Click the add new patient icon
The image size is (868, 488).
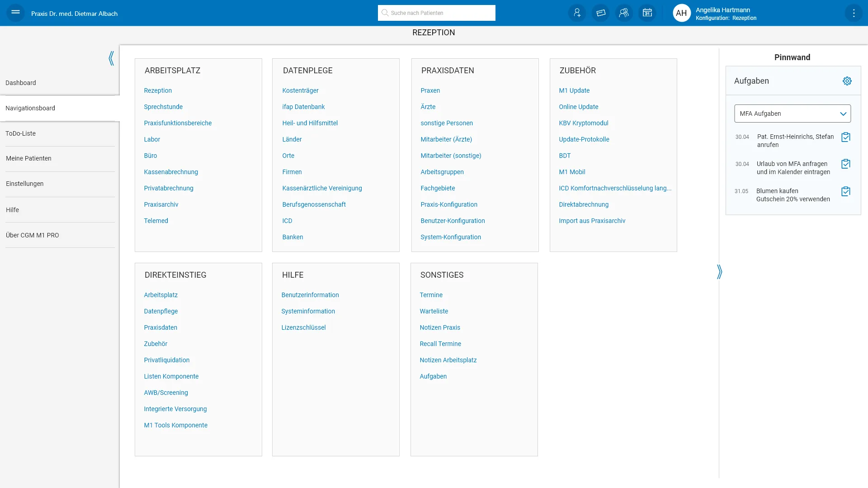click(x=577, y=13)
